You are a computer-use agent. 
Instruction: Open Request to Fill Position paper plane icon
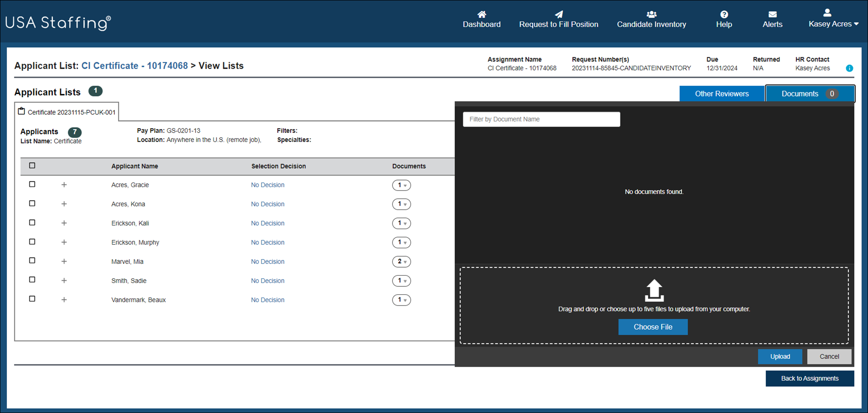coord(559,14)
